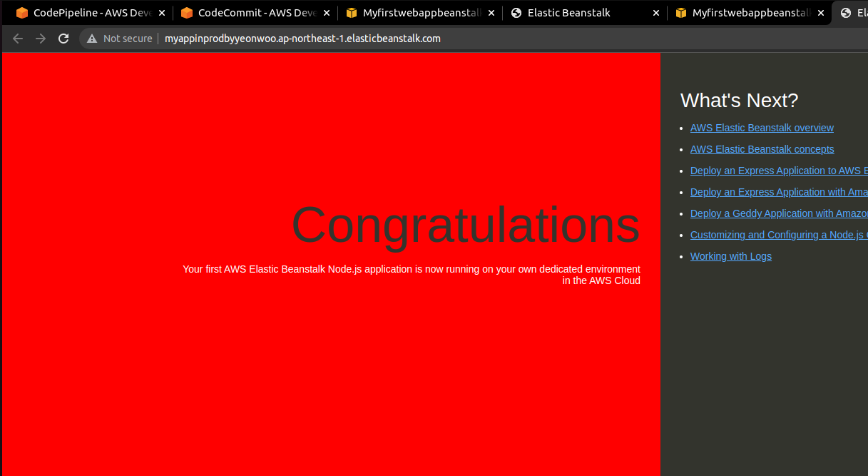Click the Not secure warning icon
Screen dimensions: 868x476
coord(92,39)
